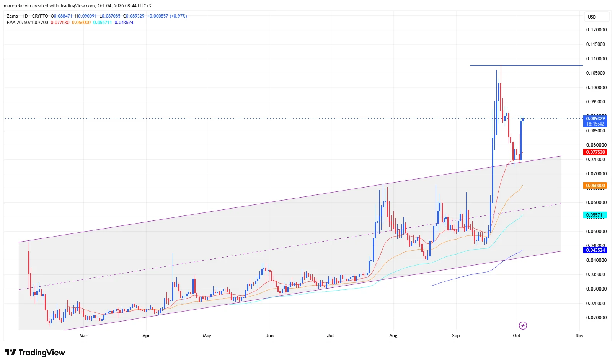Click the 0.110000 price axis label
The height and width of the screenshot is (364, 615).
[596, 59]
